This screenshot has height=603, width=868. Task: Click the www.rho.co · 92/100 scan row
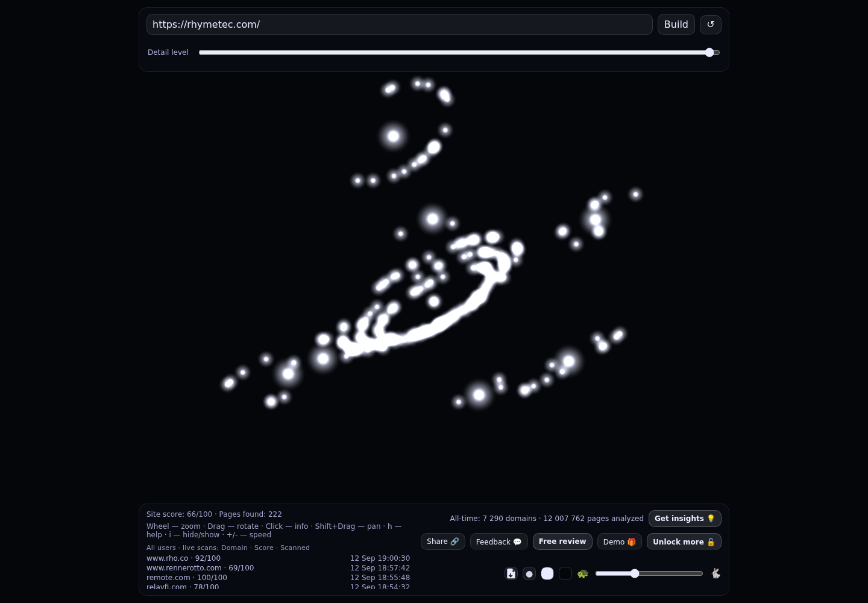278,558
